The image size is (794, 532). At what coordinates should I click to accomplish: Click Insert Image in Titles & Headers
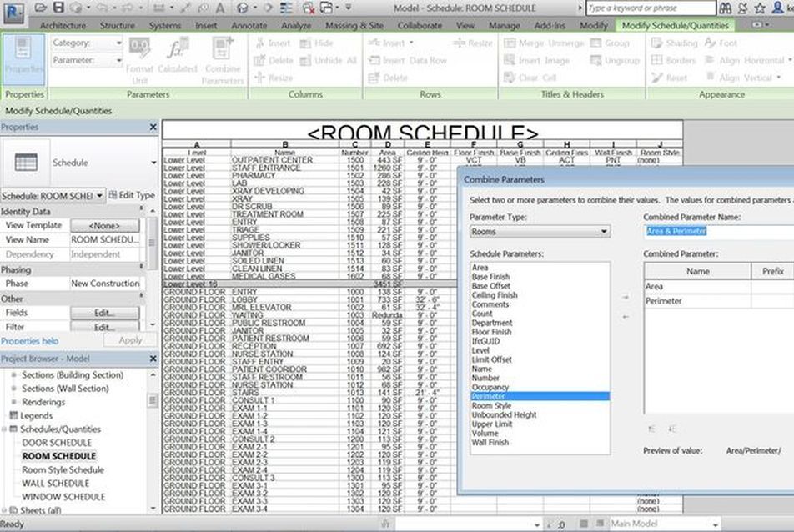pyautogui.click(x=537, y=61)
